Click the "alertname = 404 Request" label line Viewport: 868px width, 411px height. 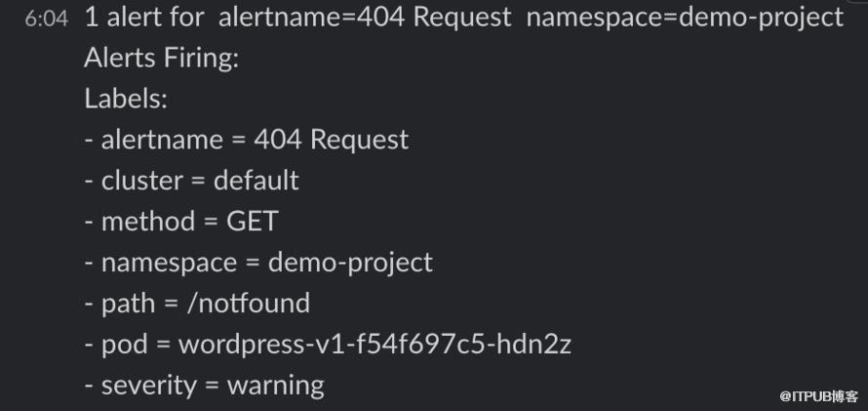[x=247, y=140]
